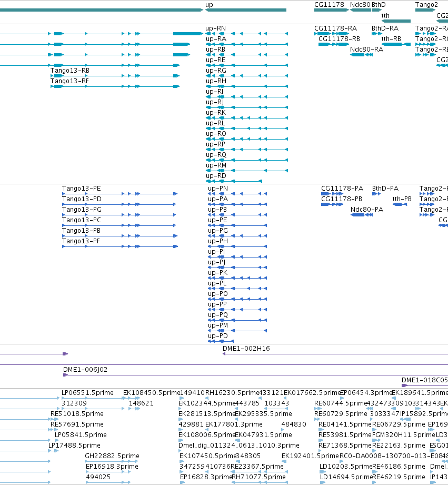Click the up-RE transcript label

coord(215,60)
